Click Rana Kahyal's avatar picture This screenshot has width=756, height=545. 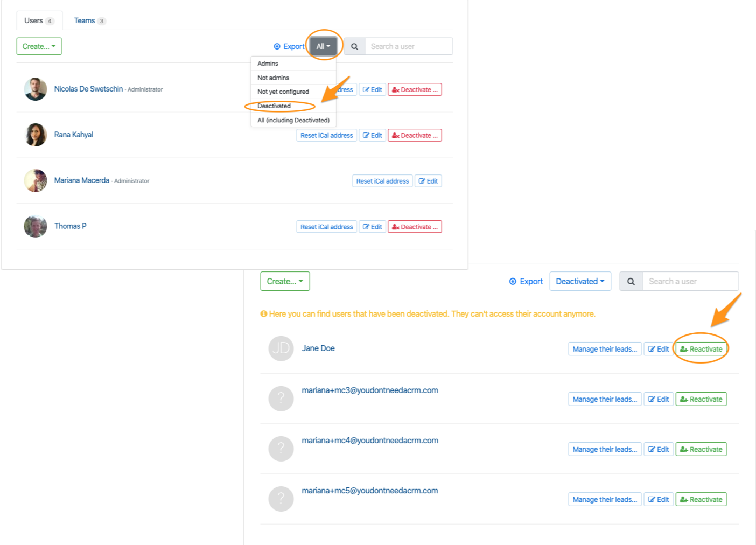click(36, 135)
